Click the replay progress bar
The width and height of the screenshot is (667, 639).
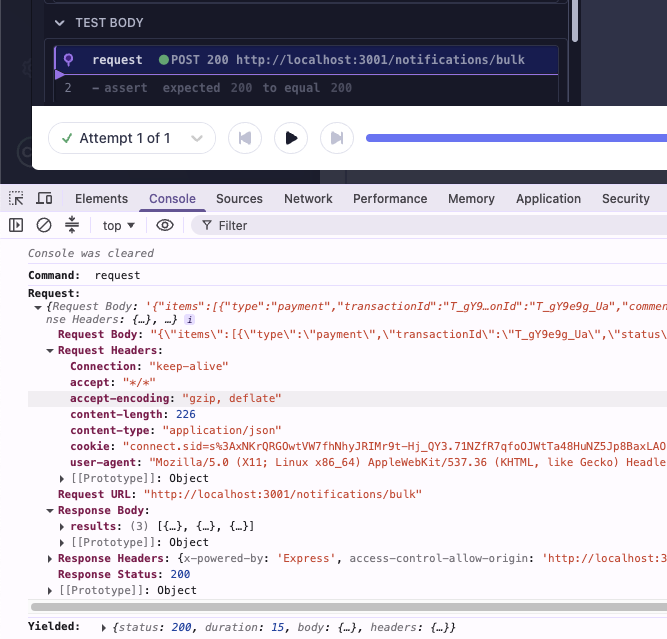516,138
